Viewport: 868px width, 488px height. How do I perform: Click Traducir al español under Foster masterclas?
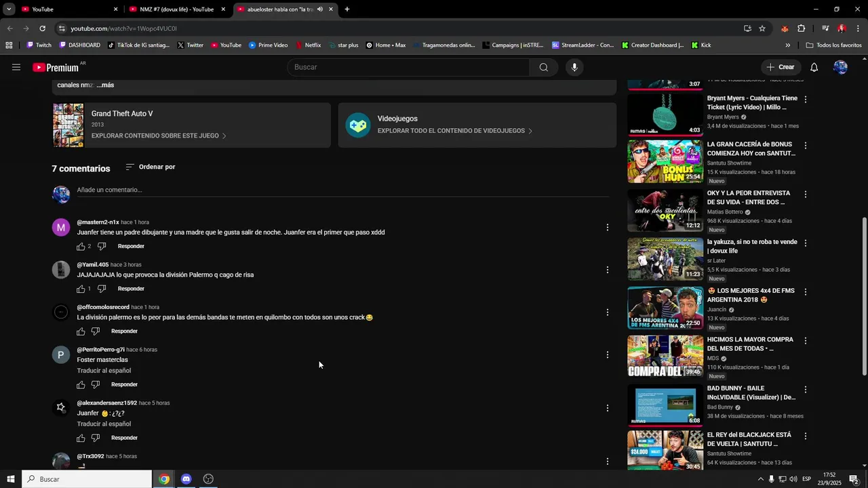104,371
